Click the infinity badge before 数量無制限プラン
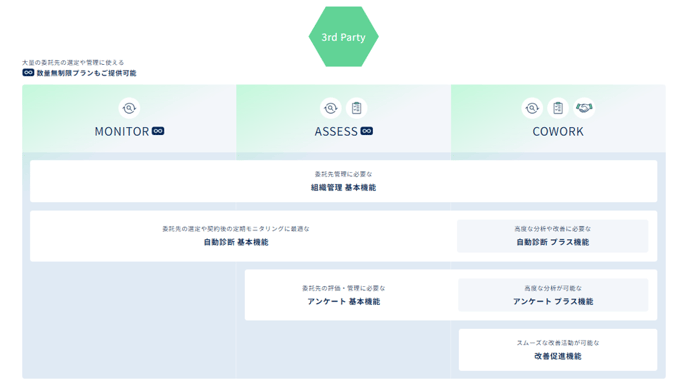This screenshot has height=388, width=688. pyautogui.click(x=28, y=72)
